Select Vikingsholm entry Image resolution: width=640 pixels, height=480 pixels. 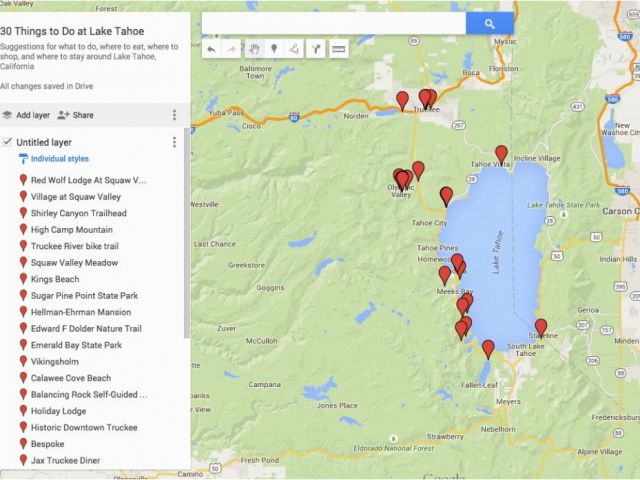[x=55, y=362]
